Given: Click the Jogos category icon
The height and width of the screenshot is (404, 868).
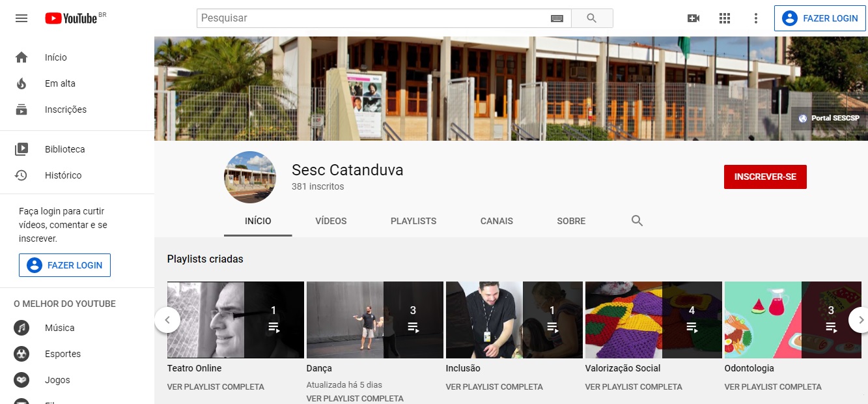Looking at the screenshot, I should [x=21, y=380].
